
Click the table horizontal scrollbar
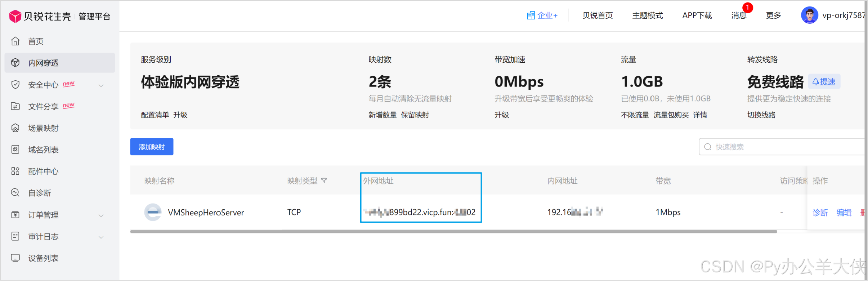click(x=453, y=232)
